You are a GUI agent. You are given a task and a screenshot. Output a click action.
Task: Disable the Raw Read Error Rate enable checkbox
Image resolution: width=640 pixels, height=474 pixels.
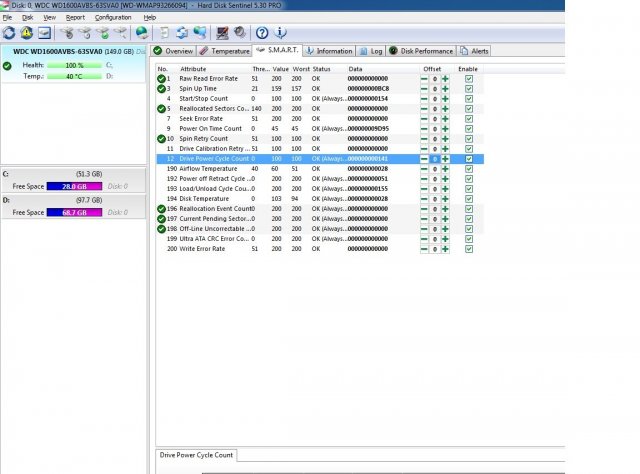pyautogui.click(x=468, y=78)
